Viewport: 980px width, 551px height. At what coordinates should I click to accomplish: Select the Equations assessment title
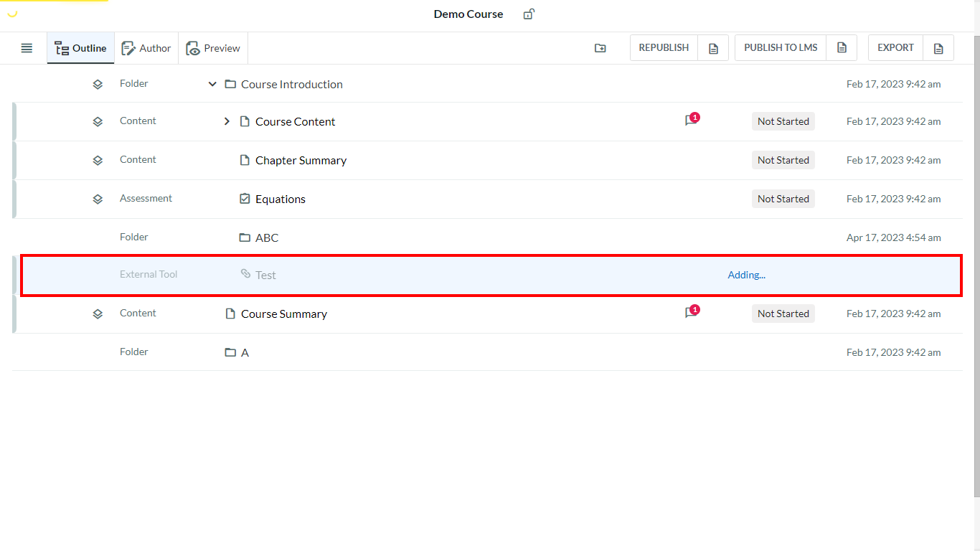point(281,199)
